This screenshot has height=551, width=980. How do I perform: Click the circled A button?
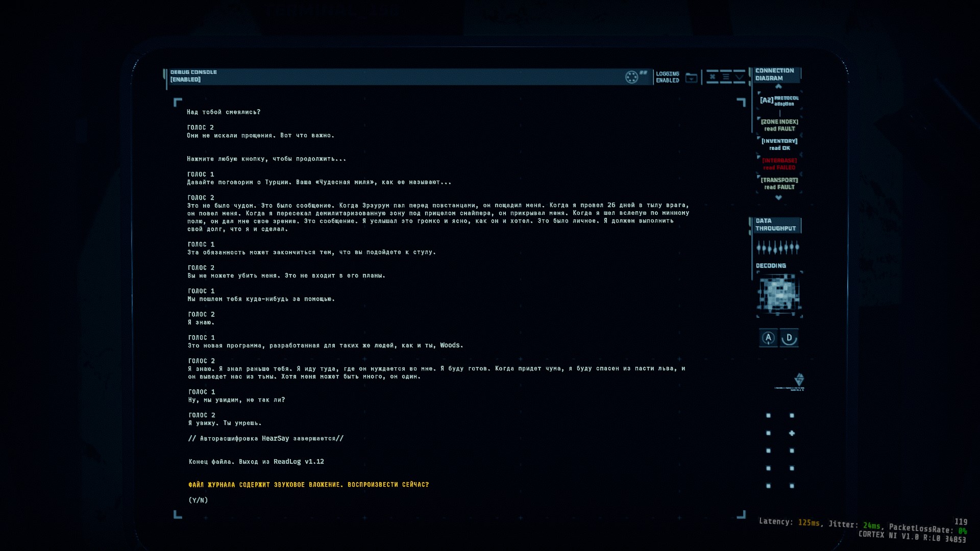coord(768,338)
